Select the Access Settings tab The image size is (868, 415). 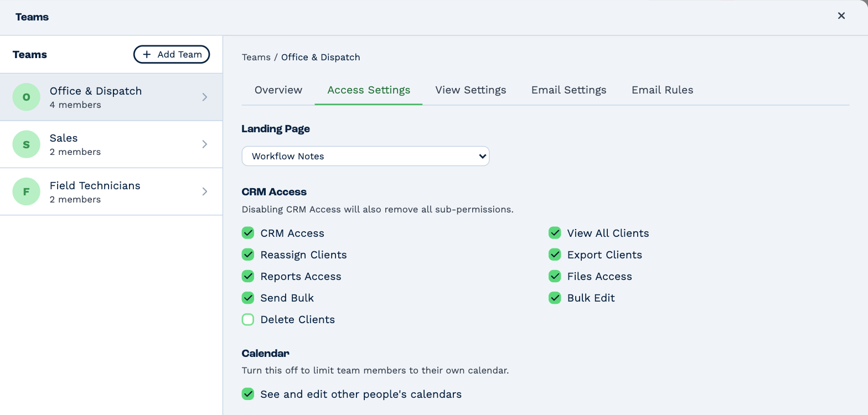tap(369, 90)
